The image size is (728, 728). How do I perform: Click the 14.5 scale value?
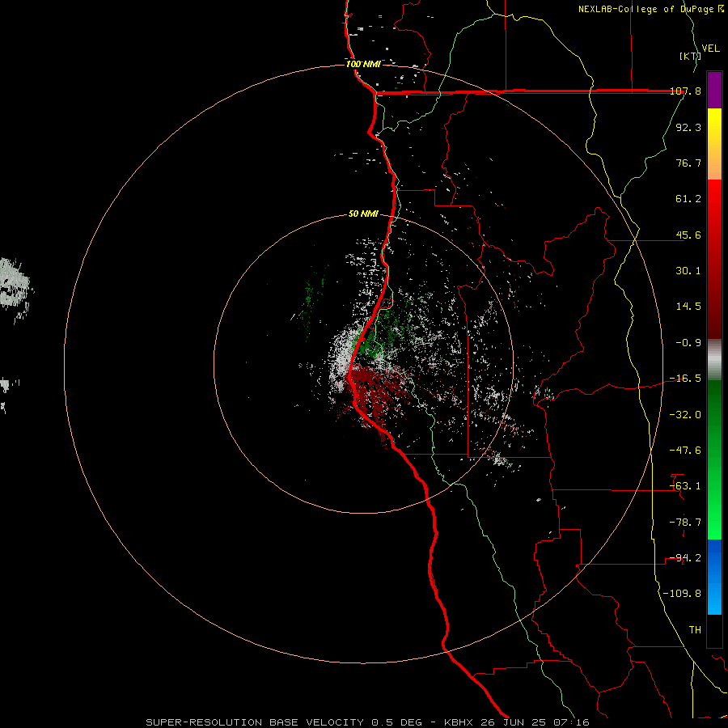688,307
